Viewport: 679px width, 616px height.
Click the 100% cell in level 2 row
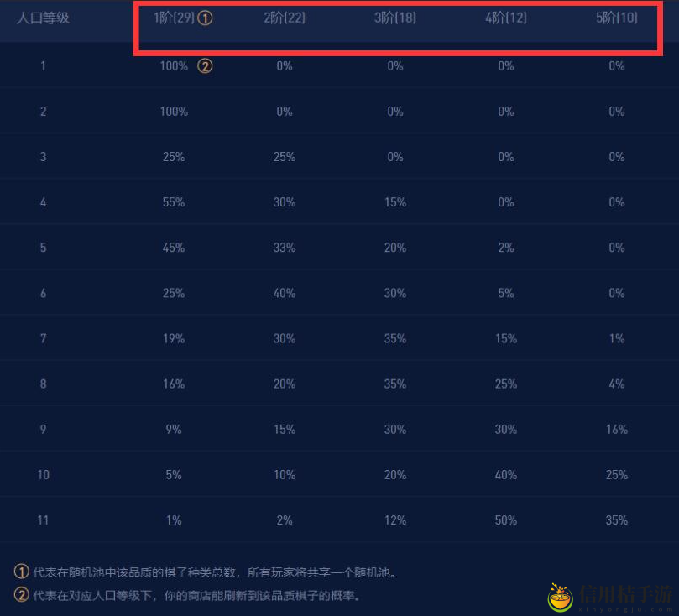[174, 112]
